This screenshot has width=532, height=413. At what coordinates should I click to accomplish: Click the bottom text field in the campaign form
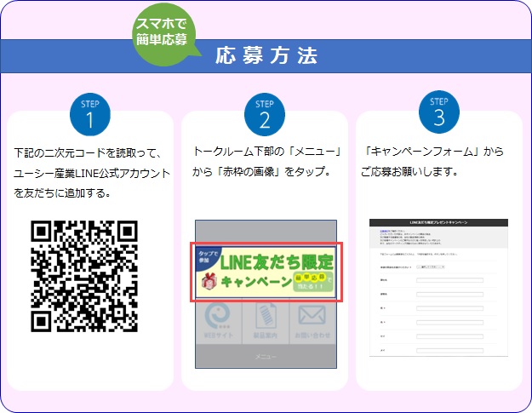click(449, 351)
